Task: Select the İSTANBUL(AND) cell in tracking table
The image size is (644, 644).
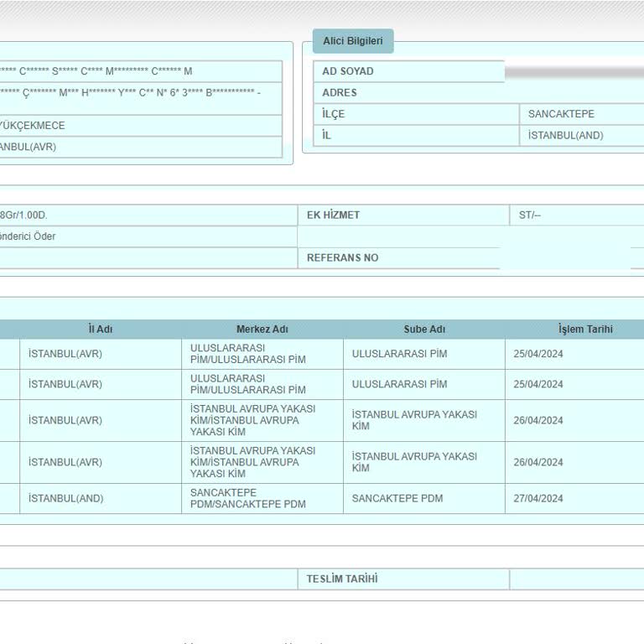Action: coord(65,498)
